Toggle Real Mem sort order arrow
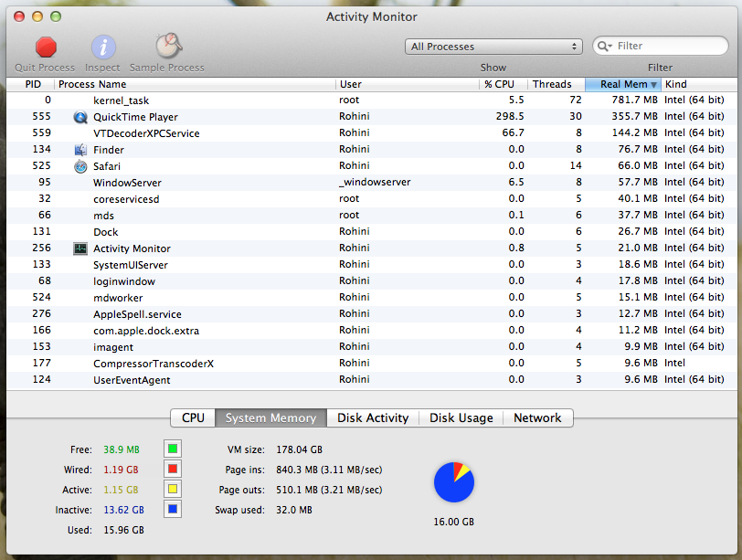The width and height of the screenshot is (742, 560). click(x=653, y=85)
